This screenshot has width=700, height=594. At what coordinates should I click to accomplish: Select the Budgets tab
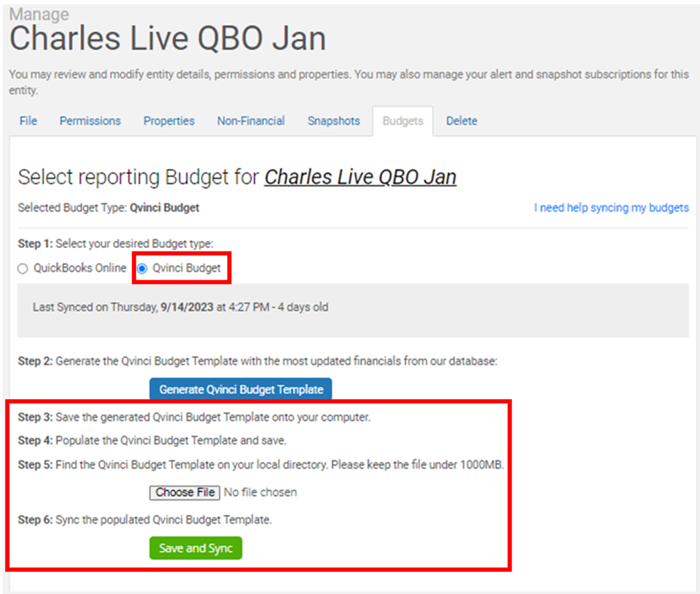pyautogui.click(x=403, y=121)
